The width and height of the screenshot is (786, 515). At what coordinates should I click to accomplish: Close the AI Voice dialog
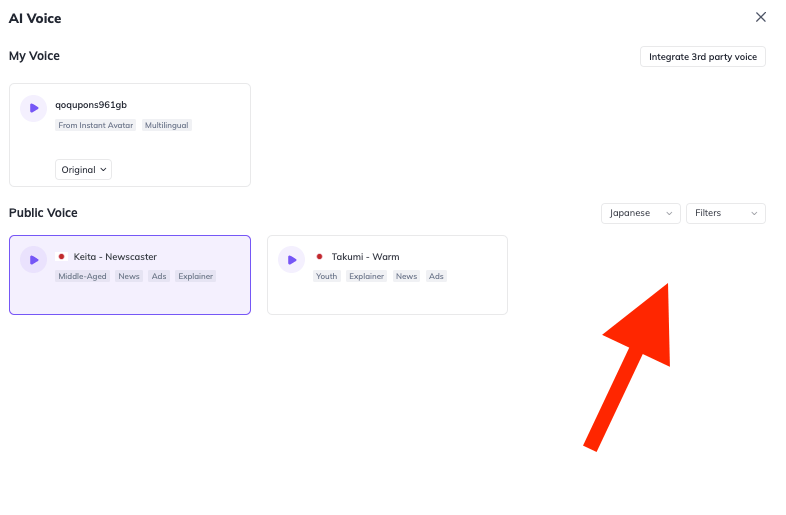tap(760, 17)
